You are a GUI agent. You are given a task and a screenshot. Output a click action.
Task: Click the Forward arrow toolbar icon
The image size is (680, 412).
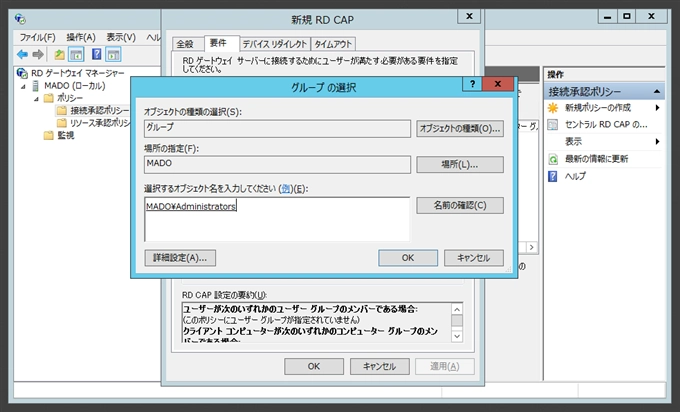(x=38, y=54)
